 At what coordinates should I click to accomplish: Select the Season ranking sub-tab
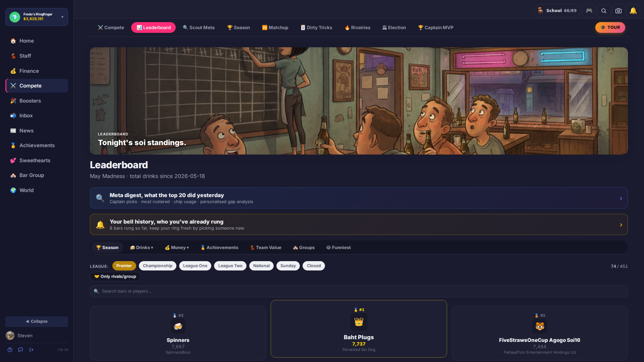pos(107,248)
